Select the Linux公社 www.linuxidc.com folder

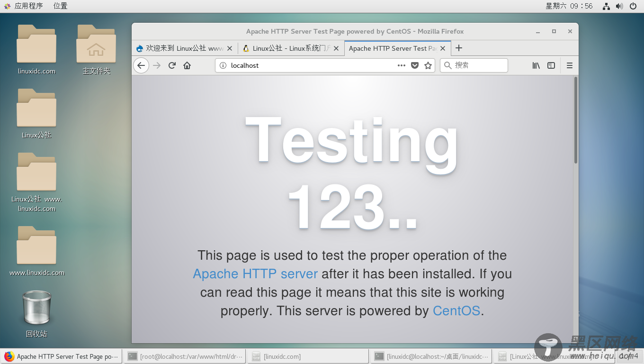pyautogui.click(x=36, y=182)
